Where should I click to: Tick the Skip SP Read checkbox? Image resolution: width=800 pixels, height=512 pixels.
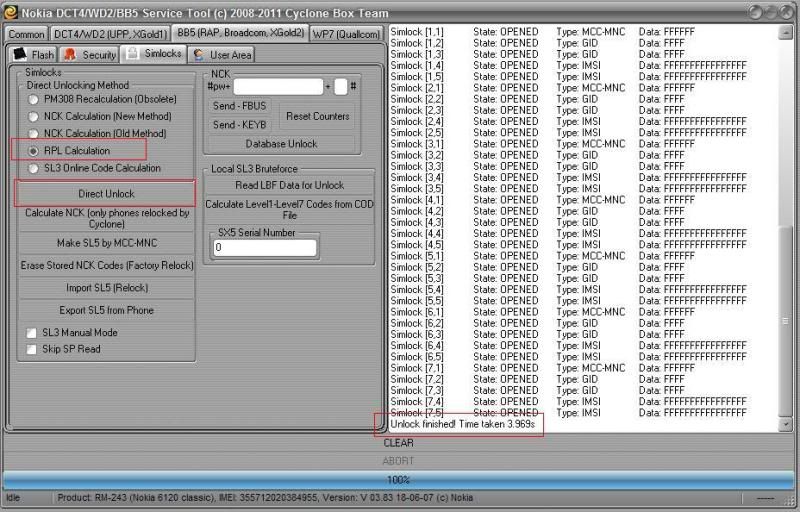click(x=32, y=349)
